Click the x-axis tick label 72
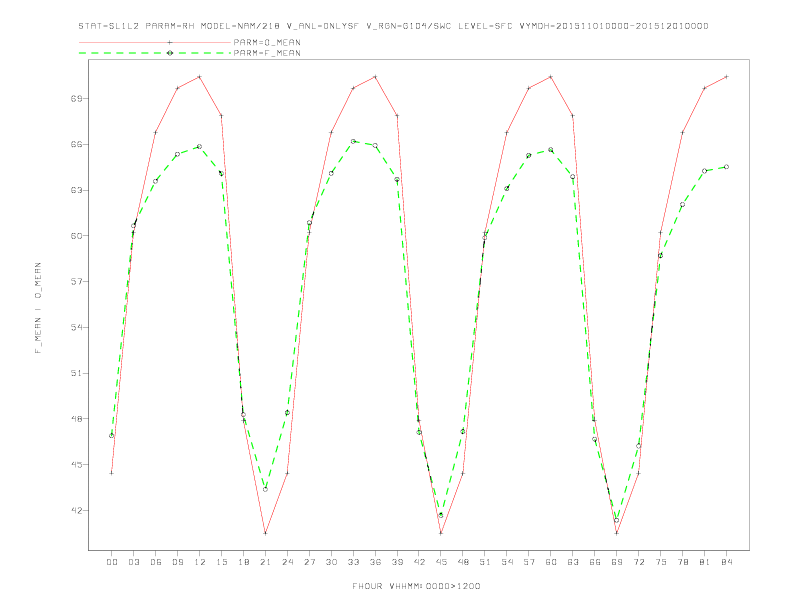The image size is (792, 612). [638, 562]
